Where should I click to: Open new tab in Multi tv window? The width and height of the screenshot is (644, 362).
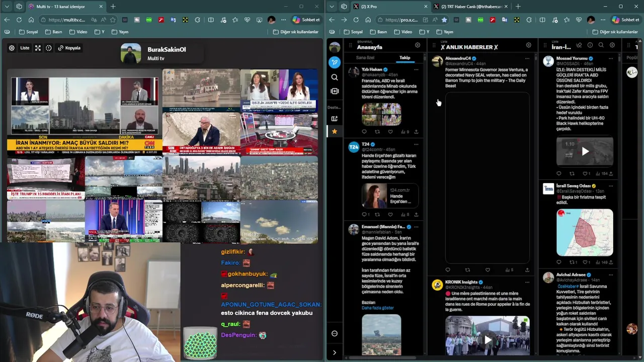(113, 7)
